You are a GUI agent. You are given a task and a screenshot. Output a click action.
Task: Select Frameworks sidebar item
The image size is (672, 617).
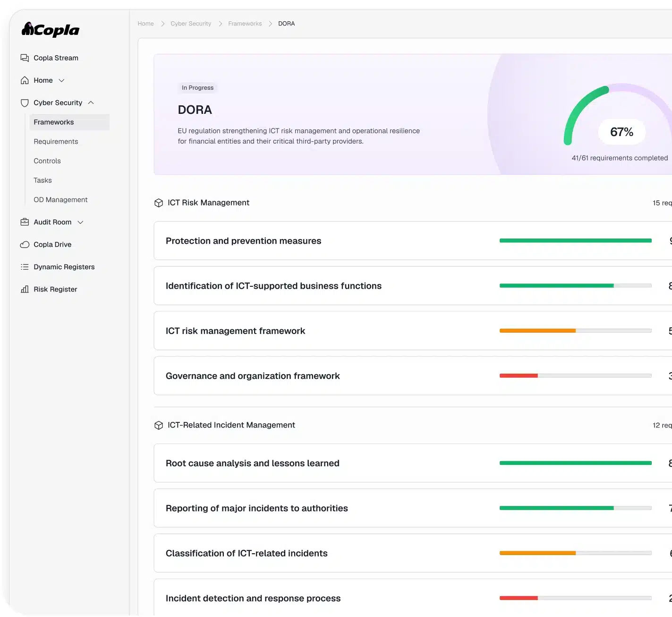point(69,122)
